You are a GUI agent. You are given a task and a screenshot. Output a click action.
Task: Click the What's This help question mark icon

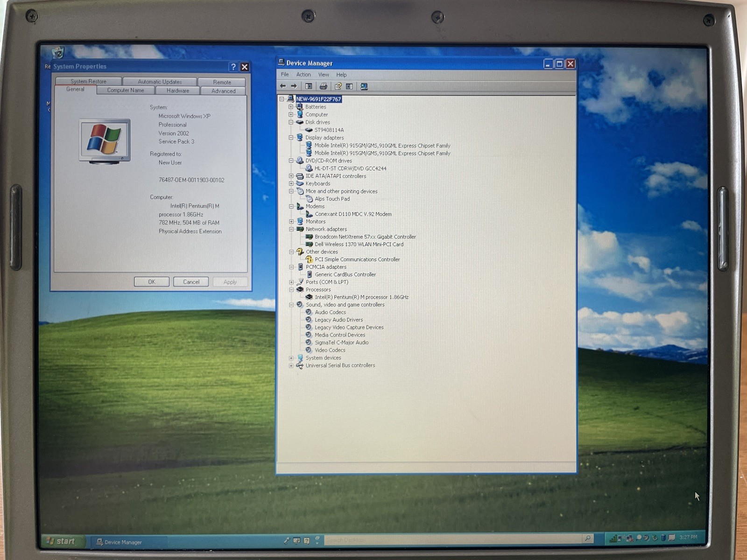pyautogui.click(x=233, y=67)
